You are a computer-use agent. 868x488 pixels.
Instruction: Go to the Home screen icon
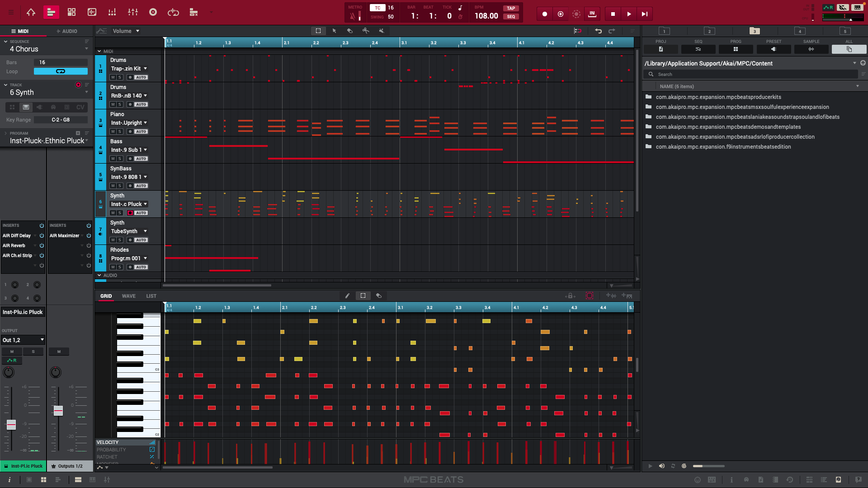[x=31, y=12]
